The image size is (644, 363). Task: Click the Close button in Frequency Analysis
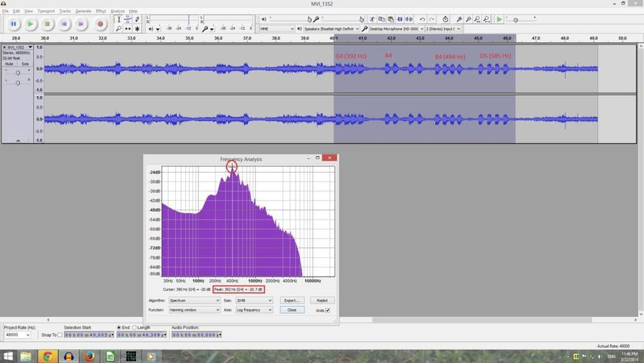click(x=292, y=310)
